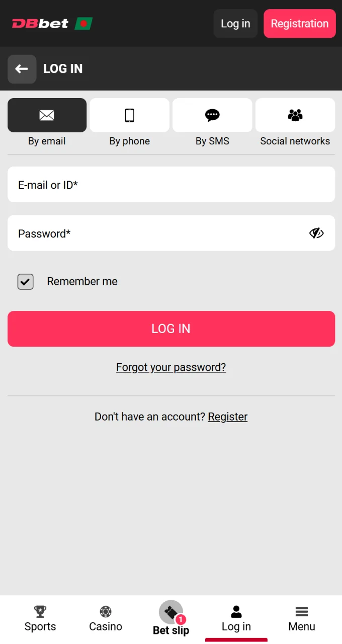This screenshot has height=644, width=342.
Task: Click the E-mail or ID input field
Action: point(171,184)
